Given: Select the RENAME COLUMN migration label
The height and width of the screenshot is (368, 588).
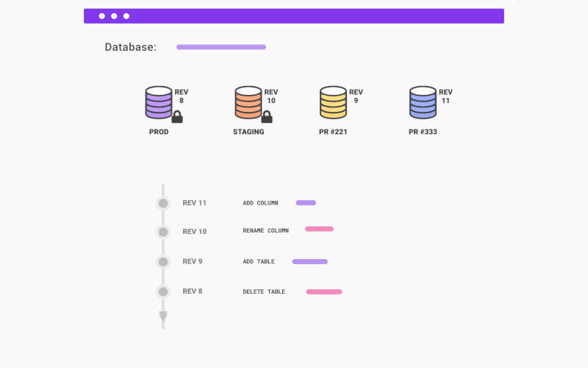Looking at the screenshot, I should pos(265,230).
